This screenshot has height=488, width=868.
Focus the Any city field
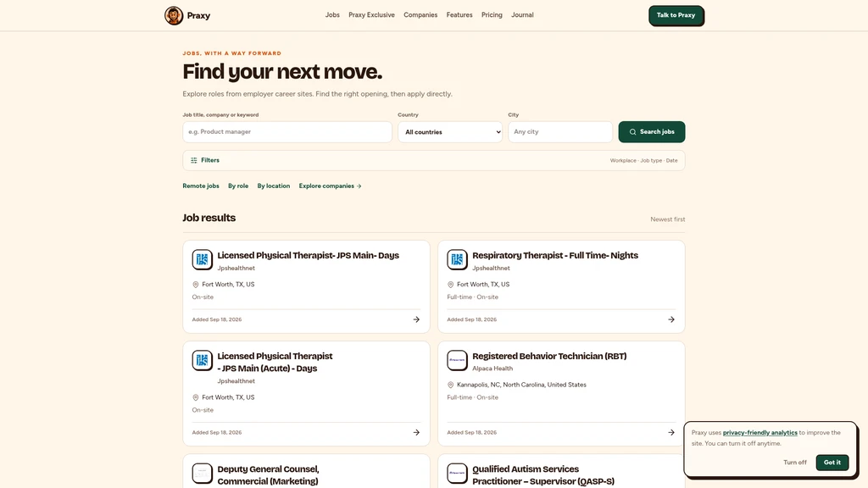point(560,132)
